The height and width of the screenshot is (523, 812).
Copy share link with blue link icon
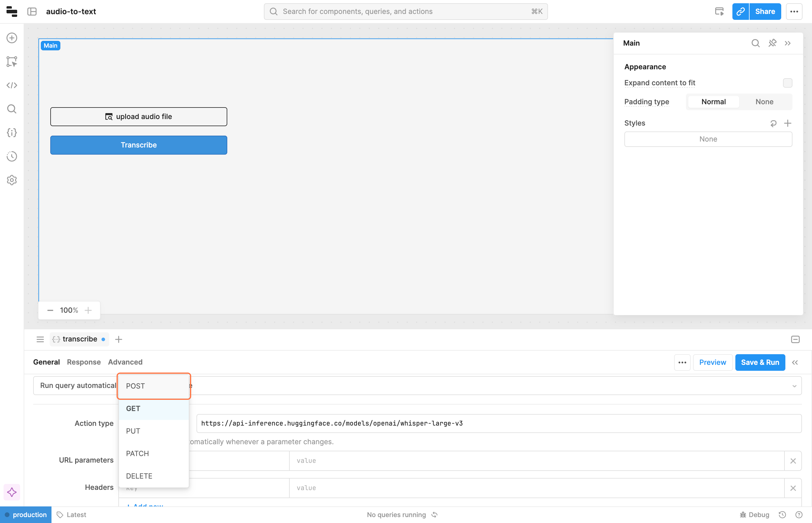point(740,12)
